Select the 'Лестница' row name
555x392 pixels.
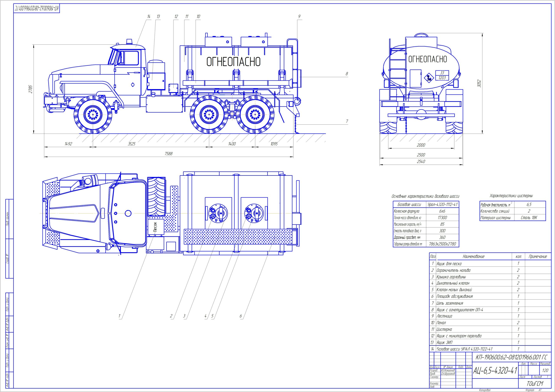444,316
